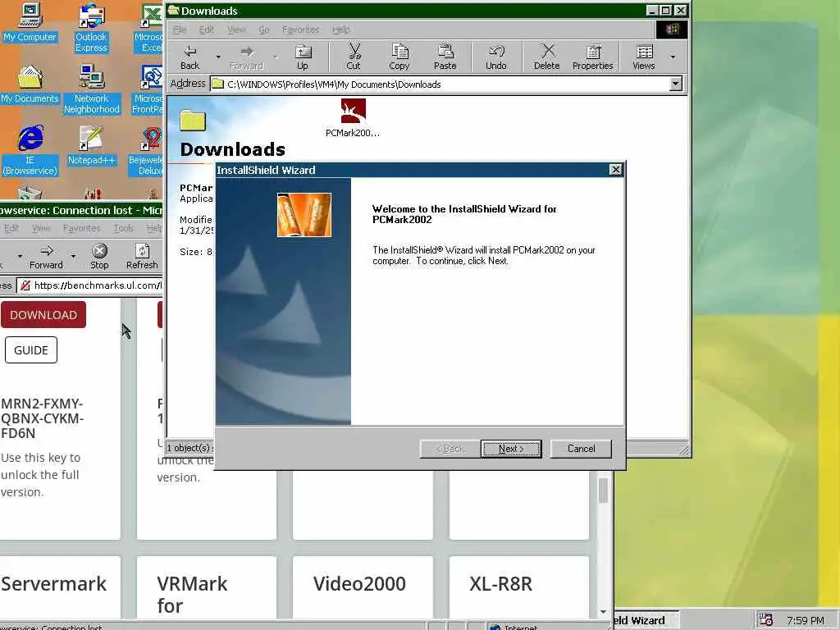Select the Microsoft FrontPage desktop shortcut
Image resolution: width=840 pixels, height=630 pixels.
coord(148,89)
